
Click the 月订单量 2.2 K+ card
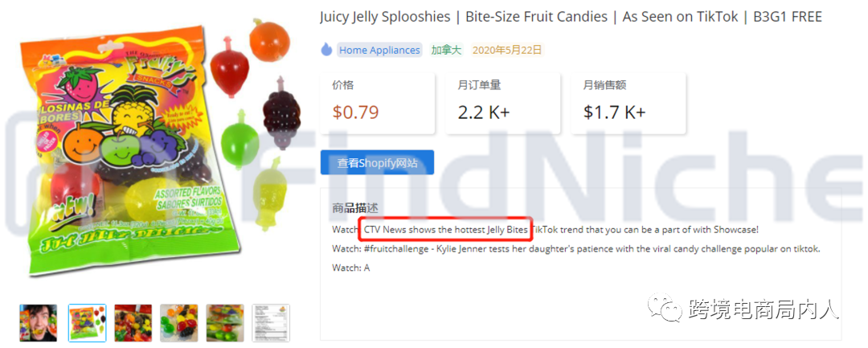pos(503,104)
